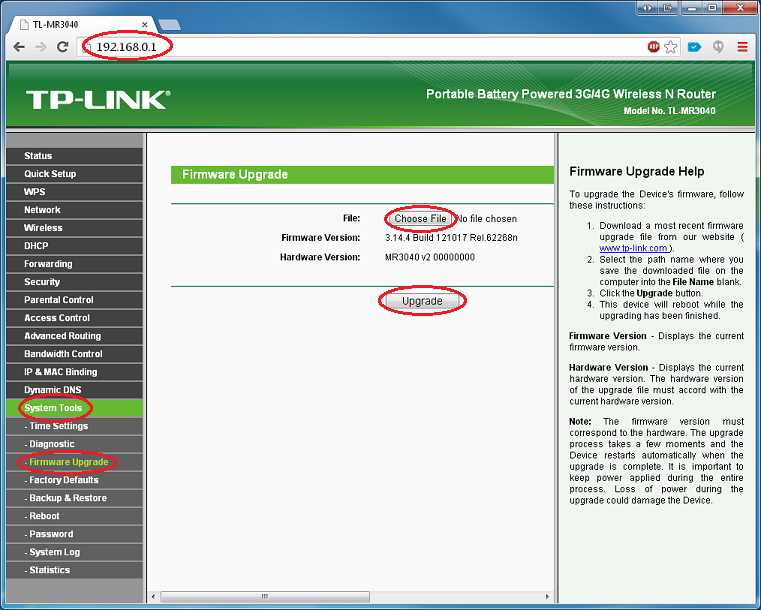Click the horizontal scrollbar thumb
This screenshot has width=761, height=610.
(x=265, y=596)
